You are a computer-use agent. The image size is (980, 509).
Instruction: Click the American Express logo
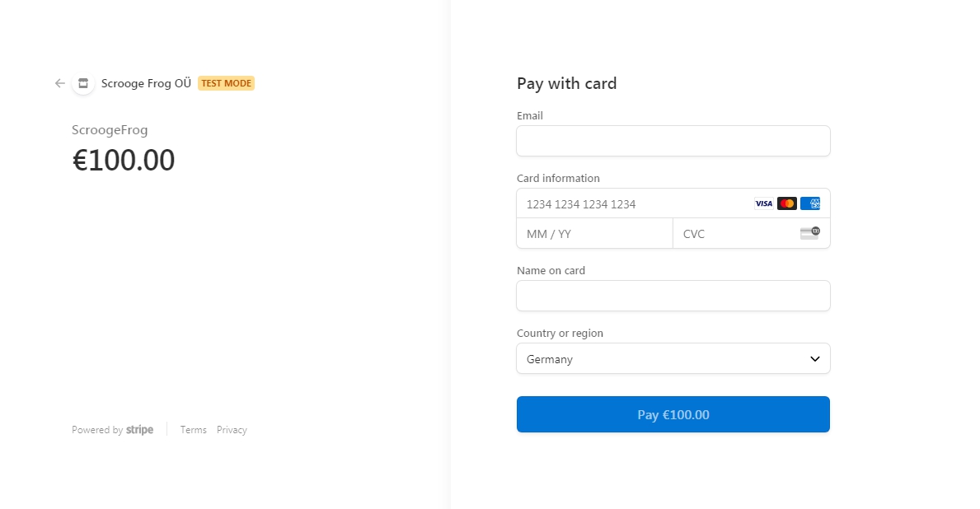pyautogui.click(x=810, y=203)
